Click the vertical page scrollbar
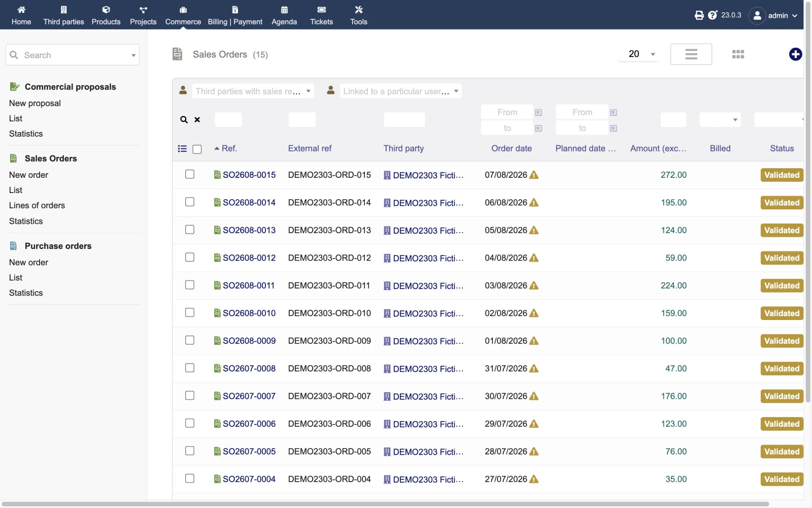 click(808, 202)
